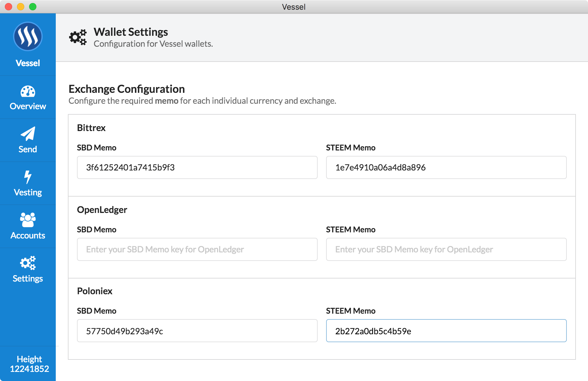Click the Vessel label under the logo
Viewport: 588px width, 381px height.
28,63
